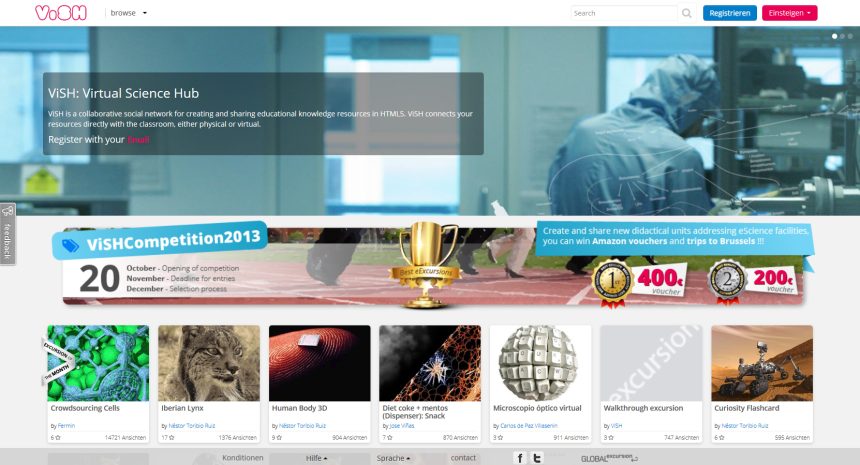The width and height of the screenshot is (860, 465).
Task: Select the third carousel slide dot
Action: [x=850, y=36]
